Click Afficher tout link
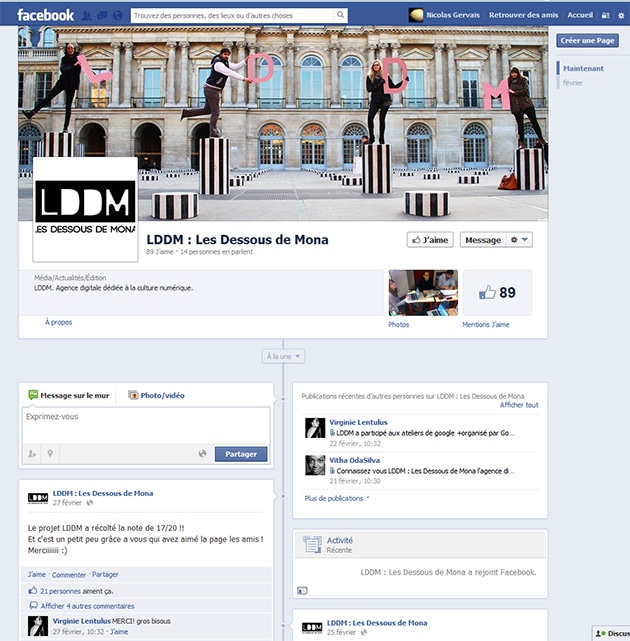Screen dimensions: 630x641 [x=519, y=405]
